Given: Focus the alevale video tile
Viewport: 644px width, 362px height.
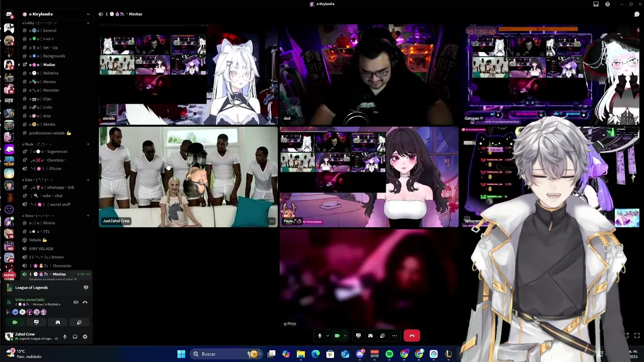Looking at the screenshot, I should 188,74.
